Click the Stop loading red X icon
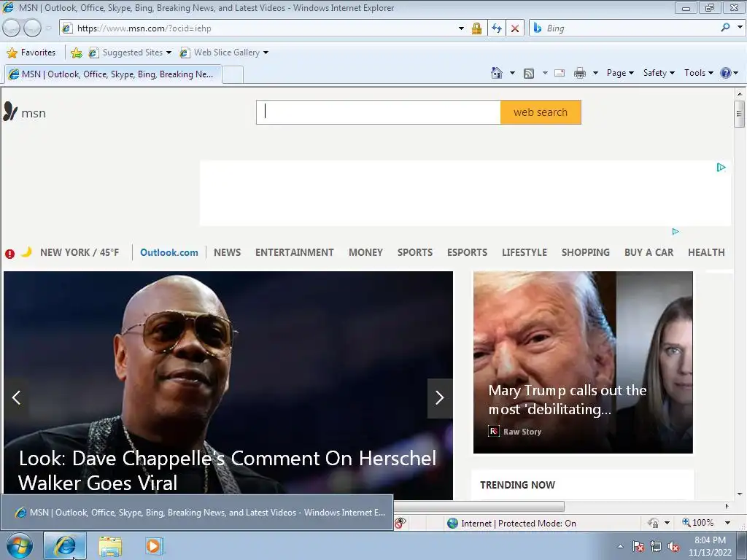Viewport: 747px width, 560px height. tap(515, 28)
